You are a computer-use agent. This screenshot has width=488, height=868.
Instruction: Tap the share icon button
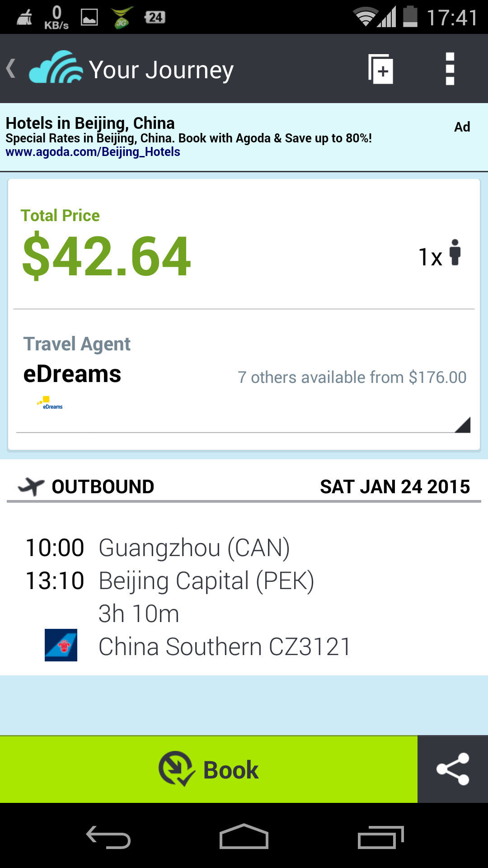453,769
